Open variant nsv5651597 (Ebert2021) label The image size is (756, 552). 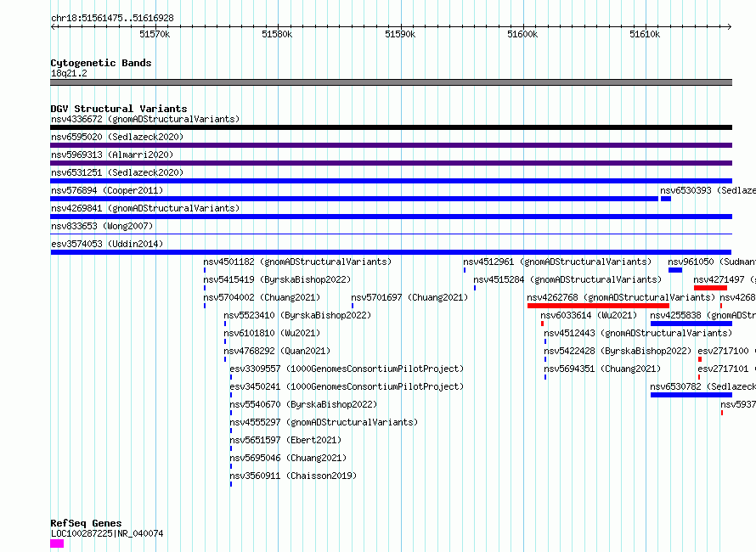pyautogui.click(x=285, y=440)
